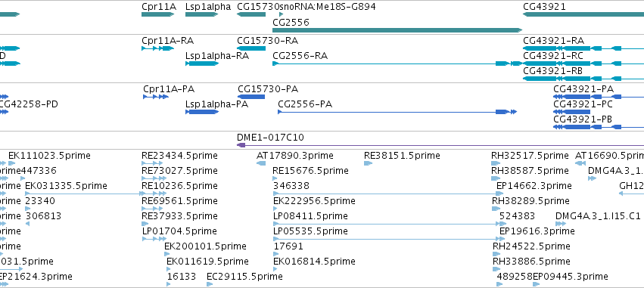Screen dimensions: 644x288
Task: Open the CG2556-RA transcript label
Action: tap(300, 56)
